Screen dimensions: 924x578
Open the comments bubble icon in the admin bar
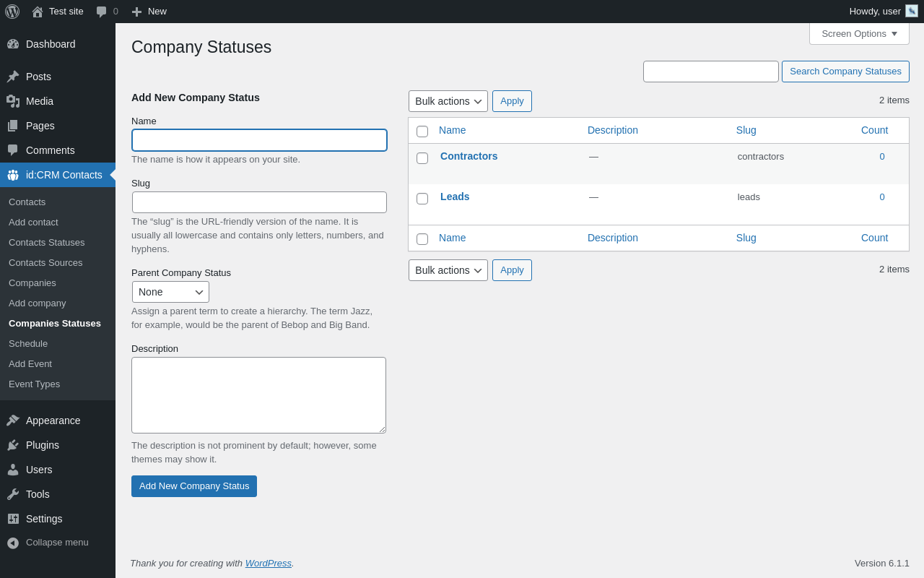pos(102,12)
